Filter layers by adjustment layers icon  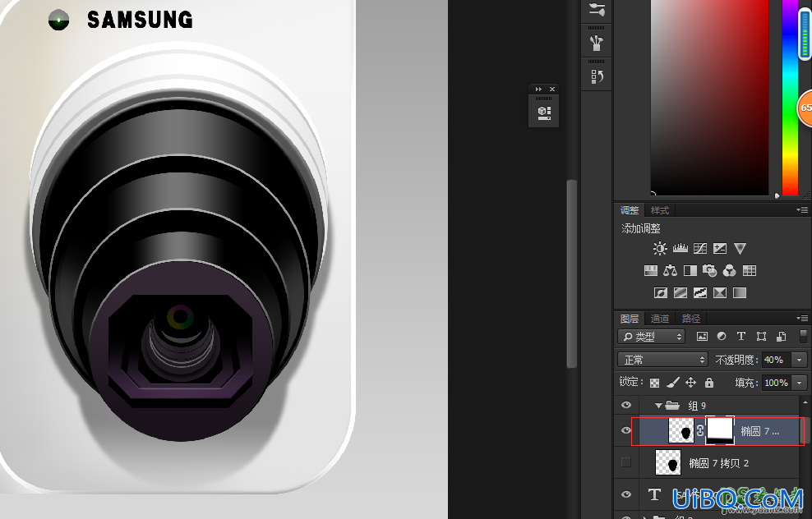pyautogui.click(x=722, y=337)
